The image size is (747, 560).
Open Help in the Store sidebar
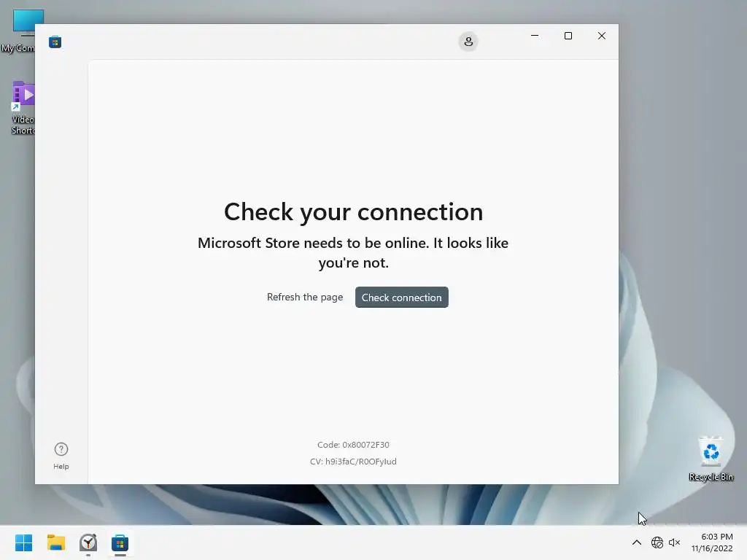[x=61, y=456]
